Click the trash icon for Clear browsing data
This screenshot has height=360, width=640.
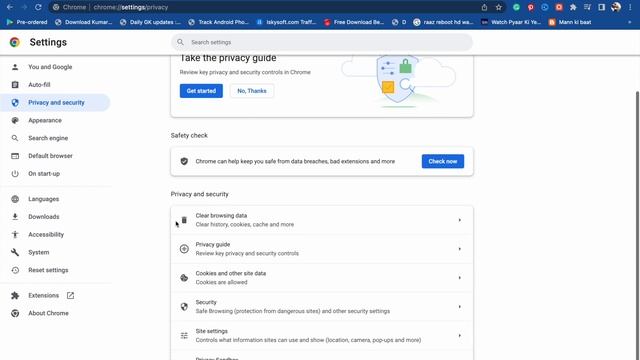(x=184, y=220)
